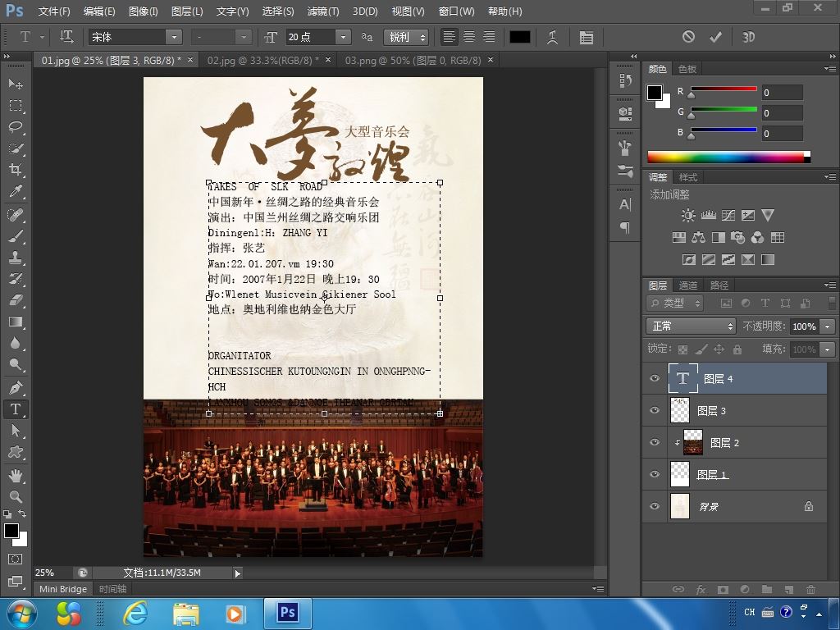Open the 滤镜(T) menu
This screenshot has height=630, width=840.
click(x=323, y=11)
